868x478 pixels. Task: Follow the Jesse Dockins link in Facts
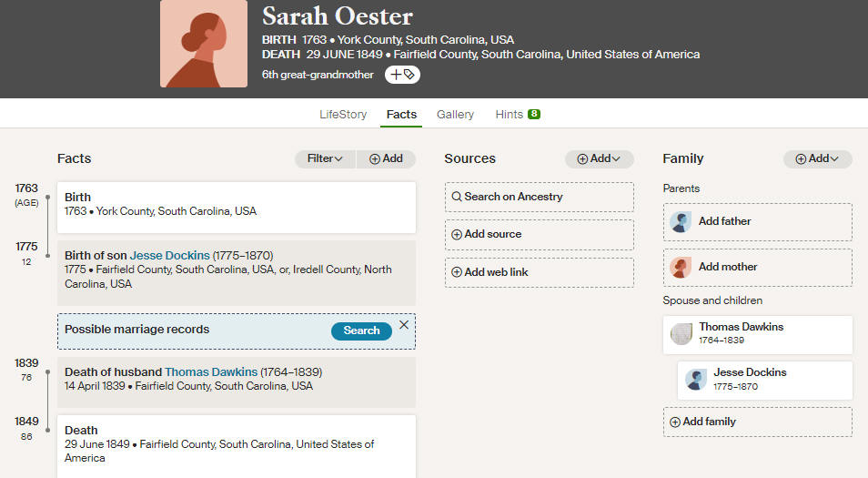[169, 255]
